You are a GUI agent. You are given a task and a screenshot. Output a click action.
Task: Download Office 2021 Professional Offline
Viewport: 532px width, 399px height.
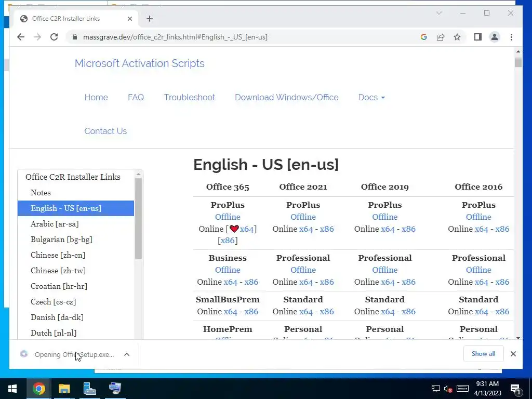(303, 270)
